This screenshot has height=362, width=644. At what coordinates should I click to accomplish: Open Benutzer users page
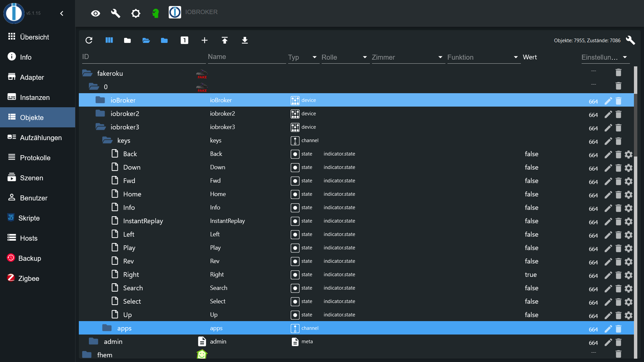(38, 198)
